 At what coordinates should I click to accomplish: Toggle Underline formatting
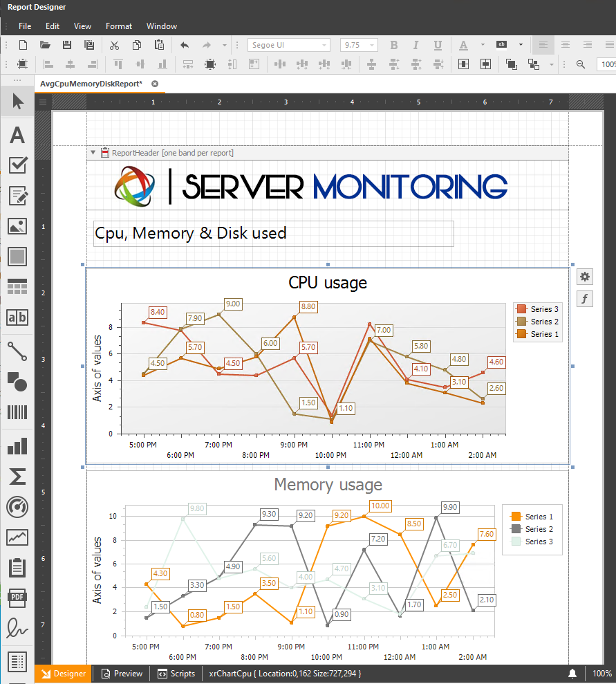(438, 45)
